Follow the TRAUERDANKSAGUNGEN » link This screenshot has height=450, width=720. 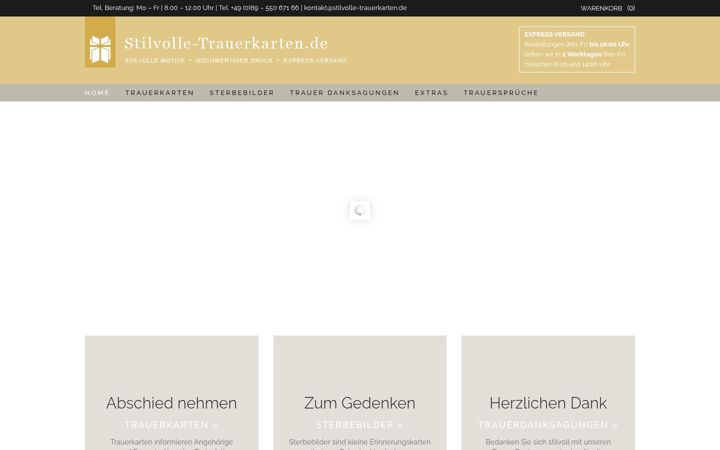click(548, 425)
